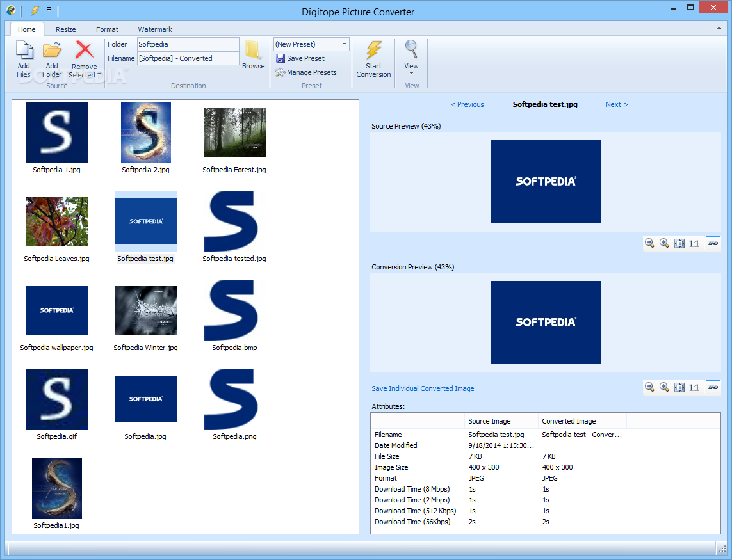
Task: Select the Softpedia.gif thumbnail
Action: tap(57, 399)
